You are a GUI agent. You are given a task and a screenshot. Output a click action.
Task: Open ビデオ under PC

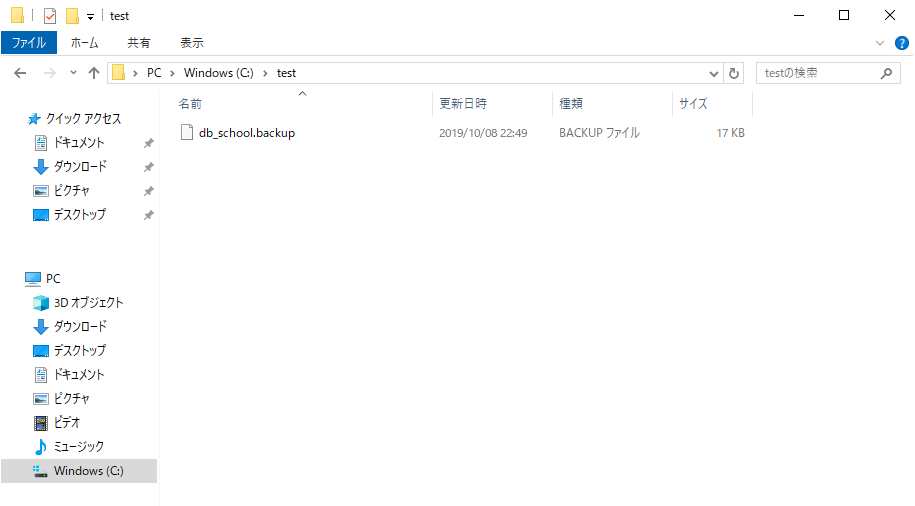67,422
